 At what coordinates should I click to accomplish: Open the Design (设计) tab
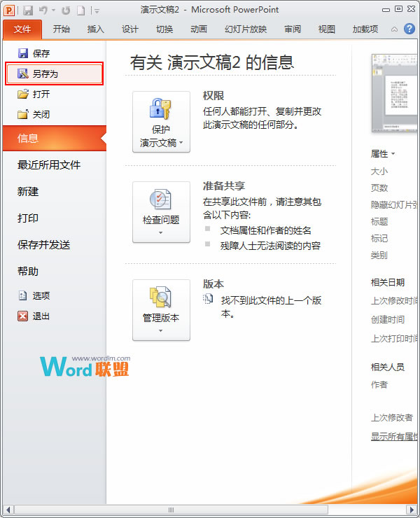click(x=130, y=29)
